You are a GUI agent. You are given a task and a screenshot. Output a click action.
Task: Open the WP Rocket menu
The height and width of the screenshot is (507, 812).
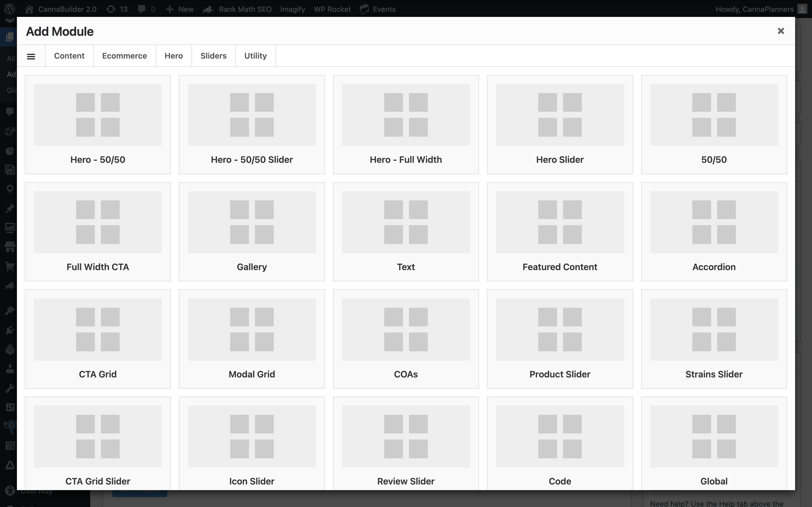pyautogui.click(x=332, y=9)
